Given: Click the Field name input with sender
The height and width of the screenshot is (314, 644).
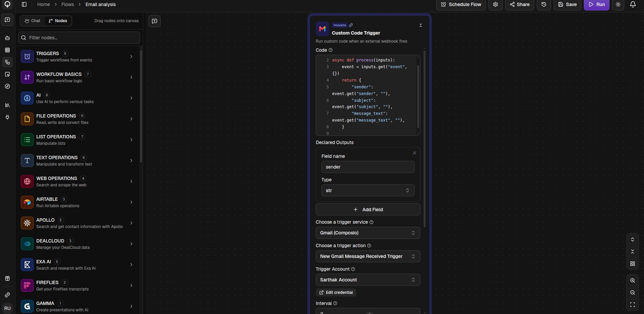Looking at the screenshot, I should point(368,167).
